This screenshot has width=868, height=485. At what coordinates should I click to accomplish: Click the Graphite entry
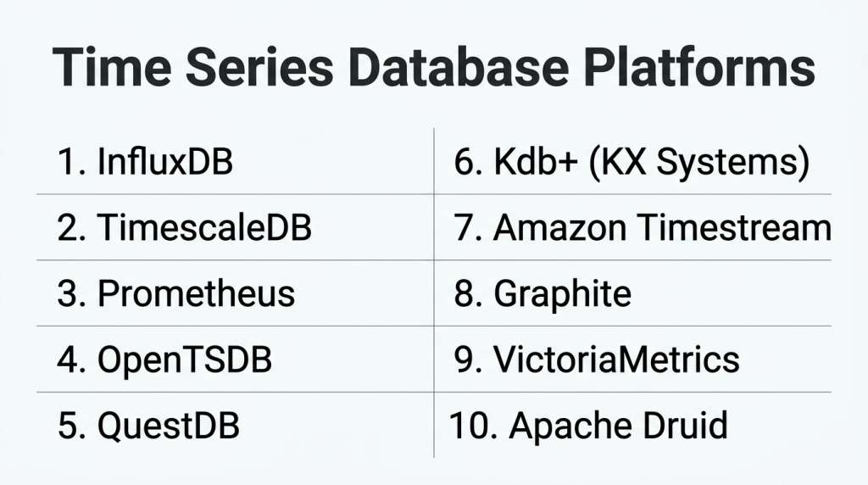click(x=562, y=293)
